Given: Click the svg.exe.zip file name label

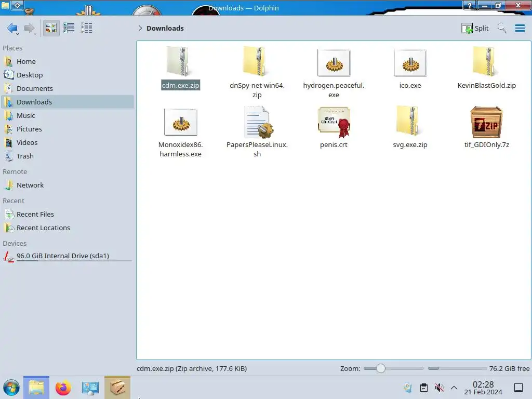Looking at the screenshot, I should pos(410,145).
